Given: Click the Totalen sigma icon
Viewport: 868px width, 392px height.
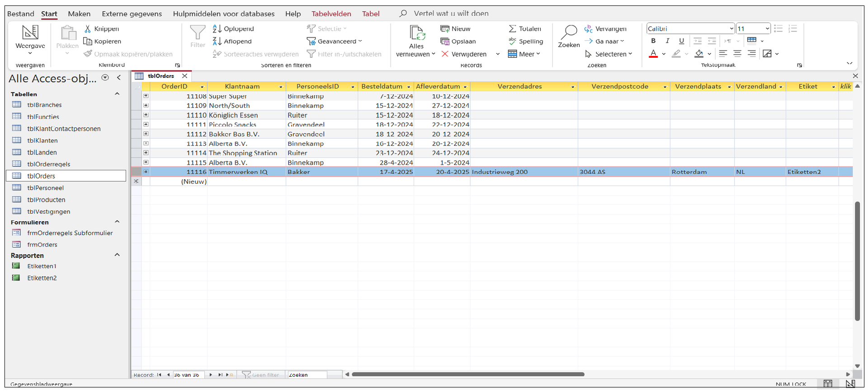Looking at the screenshot, I should coord(512,28).
